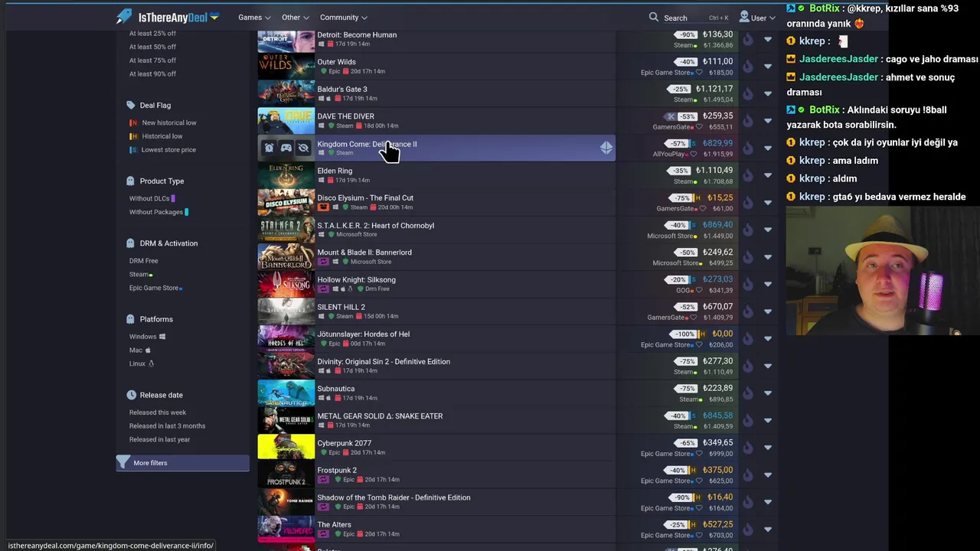
Task: Click flame icon for Mount & Blade II: Bannerlord
Action: click(747, 257)
